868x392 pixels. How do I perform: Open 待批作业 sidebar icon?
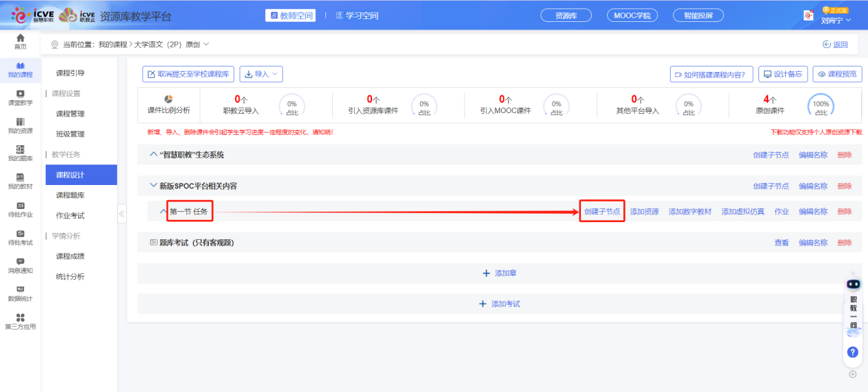pyautogui.click(x=21, y=210)
